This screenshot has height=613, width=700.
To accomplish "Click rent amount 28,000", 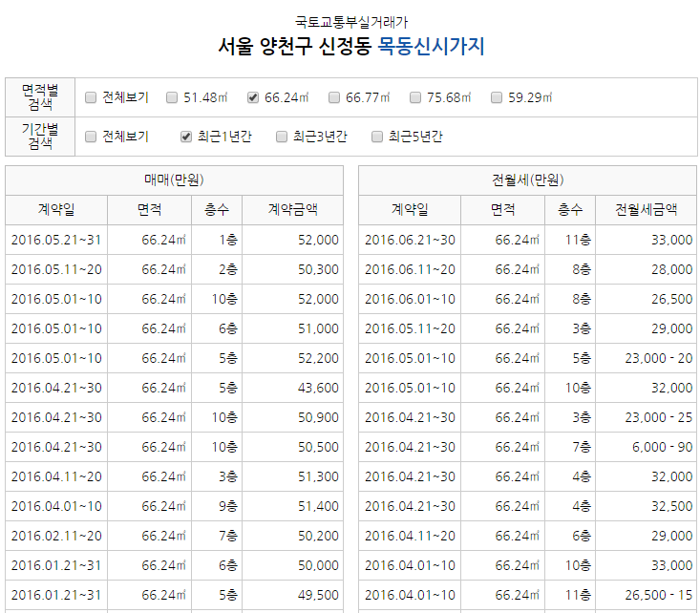I will point(672,269).
